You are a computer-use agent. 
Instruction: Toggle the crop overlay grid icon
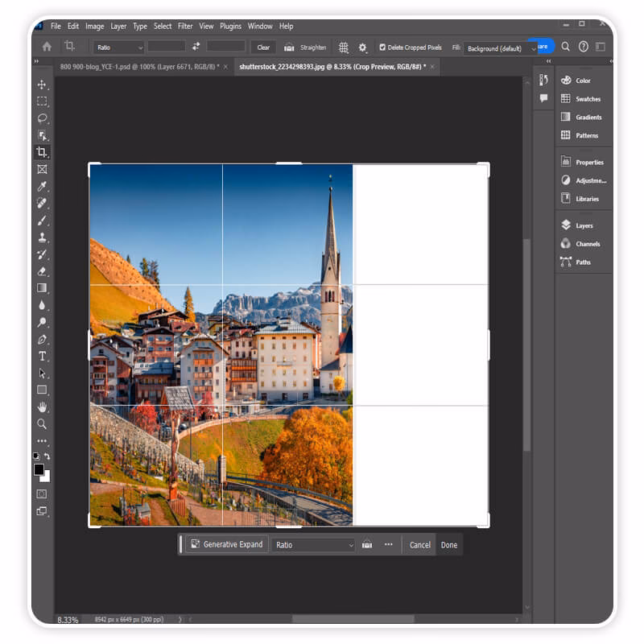point(343,47)
